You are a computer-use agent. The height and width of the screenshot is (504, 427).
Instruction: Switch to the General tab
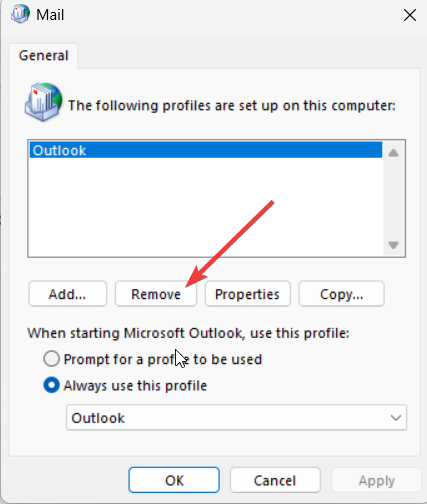[x=44, y=56]
